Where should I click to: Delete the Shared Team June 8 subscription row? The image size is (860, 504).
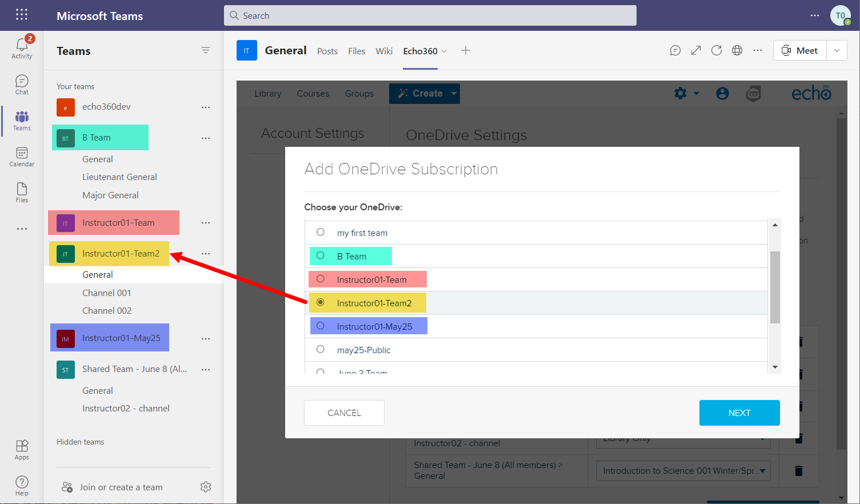point(799,471)
